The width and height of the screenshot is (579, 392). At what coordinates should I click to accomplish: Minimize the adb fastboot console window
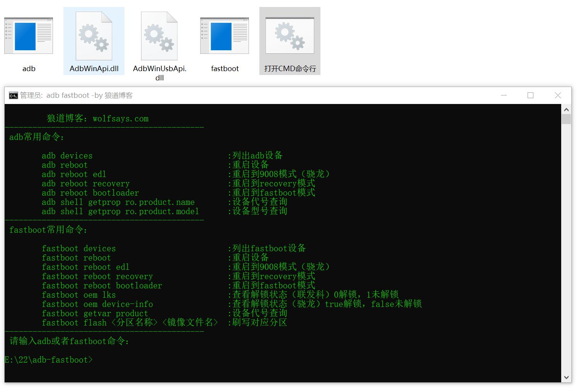pos(504,95)
